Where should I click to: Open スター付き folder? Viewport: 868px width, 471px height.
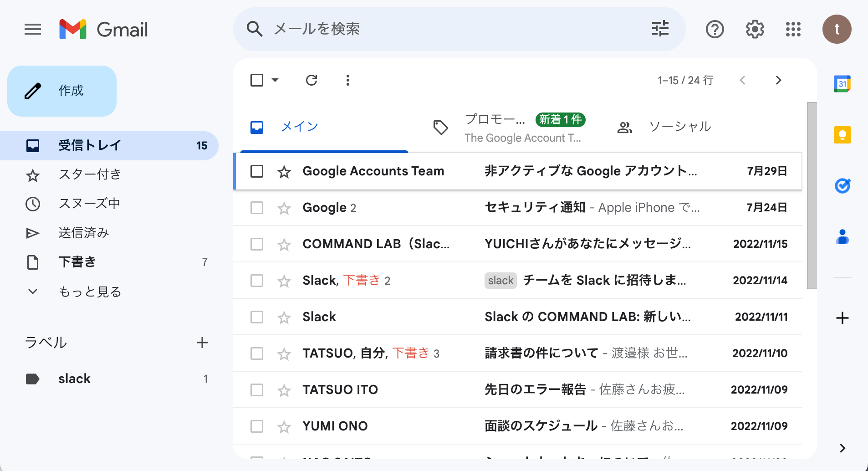(109, 175)
